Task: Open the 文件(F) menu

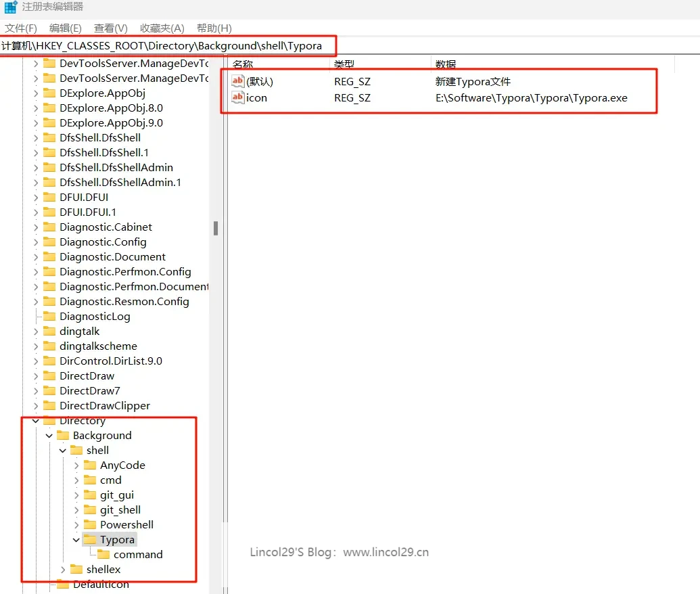Action: pos(21,28)
